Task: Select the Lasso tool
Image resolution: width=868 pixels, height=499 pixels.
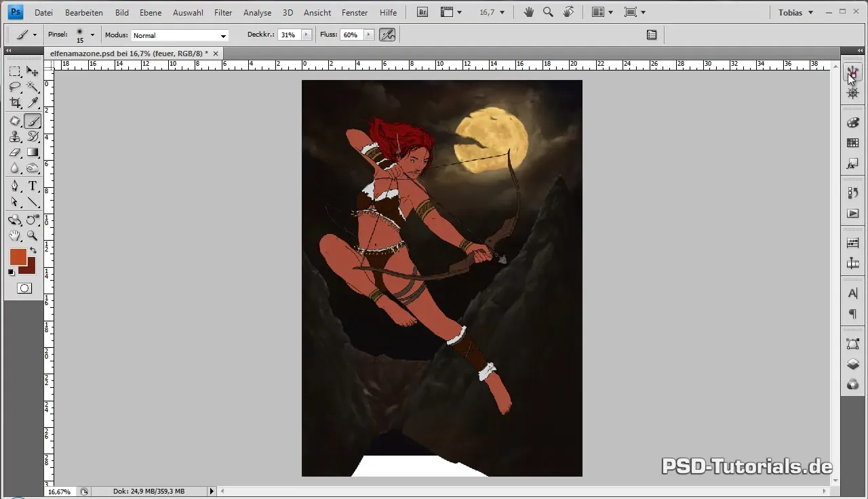Action: coord(15,87)
